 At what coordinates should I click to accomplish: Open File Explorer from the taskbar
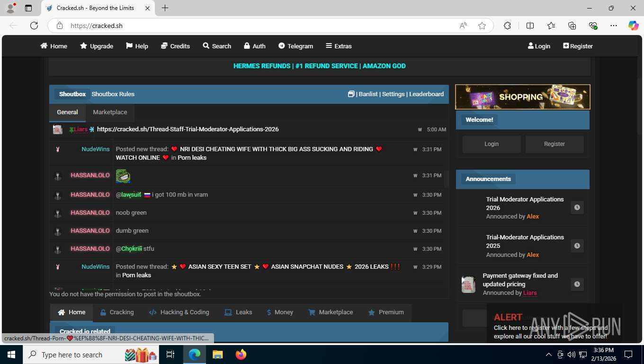(217, 355)
